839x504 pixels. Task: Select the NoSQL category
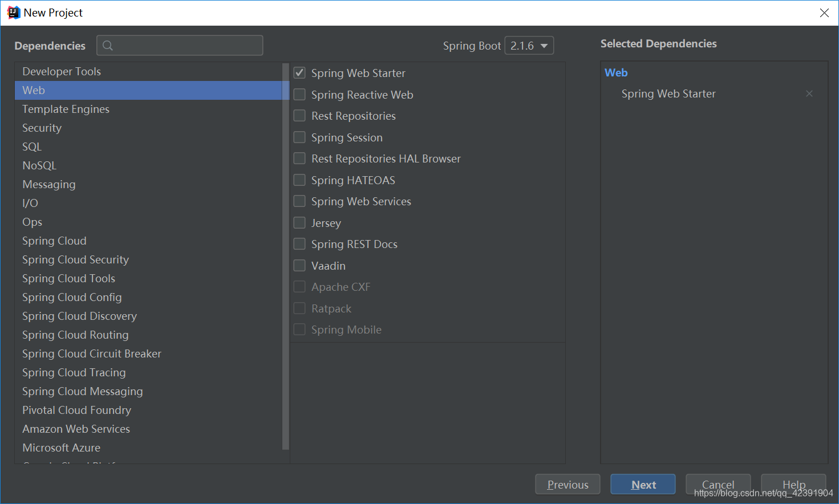(x=148, y=165)
